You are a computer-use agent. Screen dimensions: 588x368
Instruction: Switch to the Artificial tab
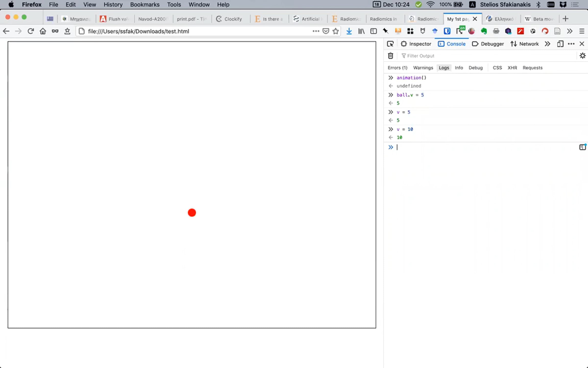[x=308, y=19]
